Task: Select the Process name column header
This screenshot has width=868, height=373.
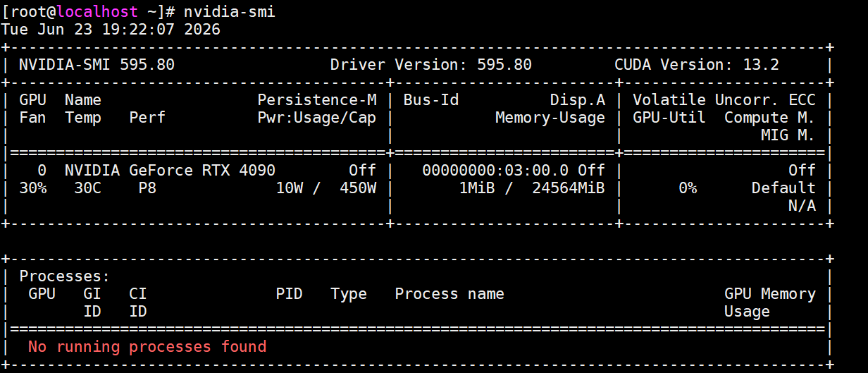Action: 449,294
